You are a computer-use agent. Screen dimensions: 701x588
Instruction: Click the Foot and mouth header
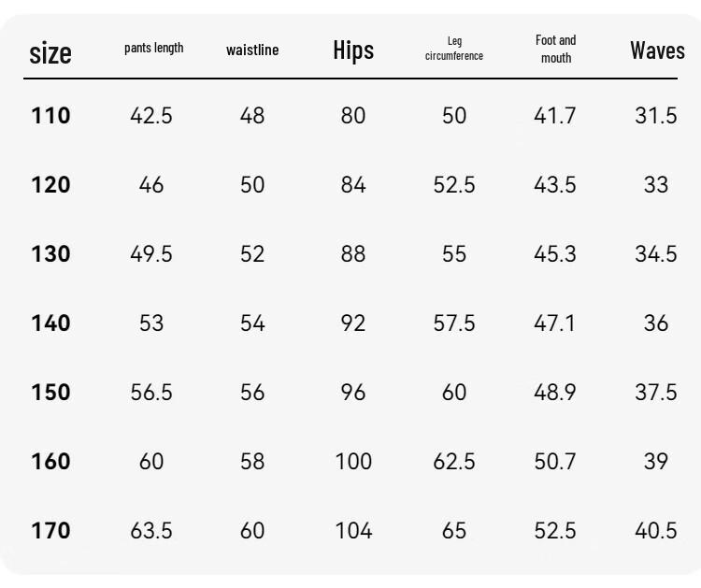point(556,49)
